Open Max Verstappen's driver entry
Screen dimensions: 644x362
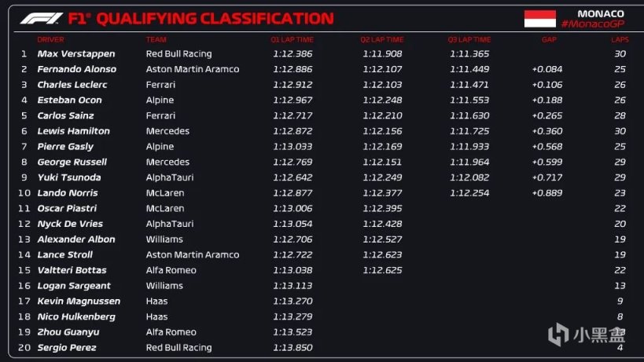tap(76, 54)
